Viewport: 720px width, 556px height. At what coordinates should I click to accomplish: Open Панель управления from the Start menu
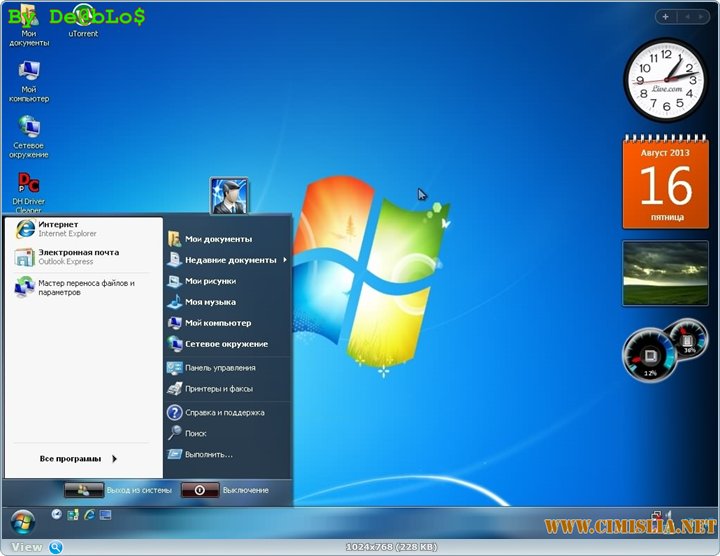pyautogui.click(x=218, y=368)
